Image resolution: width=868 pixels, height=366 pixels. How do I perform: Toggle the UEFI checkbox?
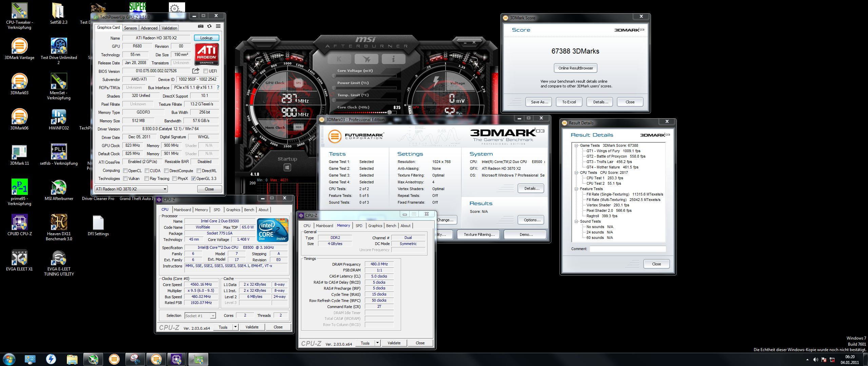pyautogui.click(x=205, y=71)
